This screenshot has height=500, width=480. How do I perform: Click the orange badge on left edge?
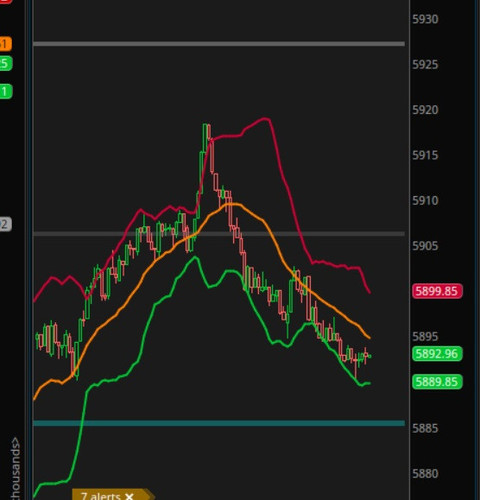coord(5,44)
